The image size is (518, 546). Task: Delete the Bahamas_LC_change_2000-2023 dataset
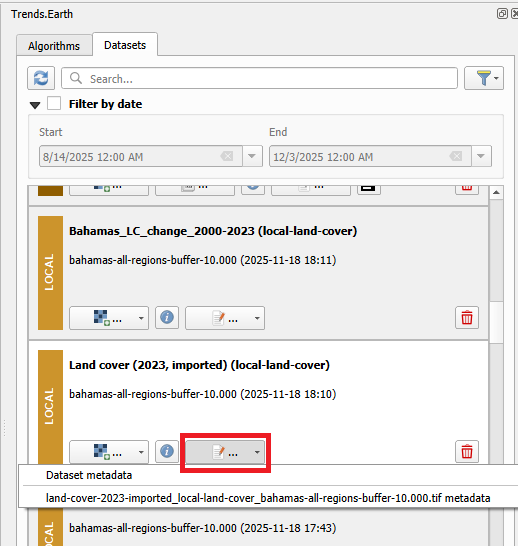coord(467,318)
